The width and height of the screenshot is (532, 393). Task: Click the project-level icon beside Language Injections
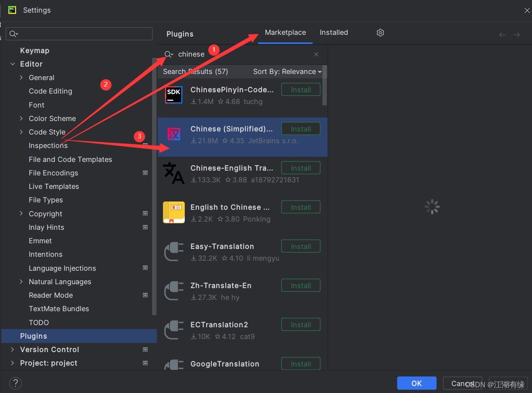point(146,268)
